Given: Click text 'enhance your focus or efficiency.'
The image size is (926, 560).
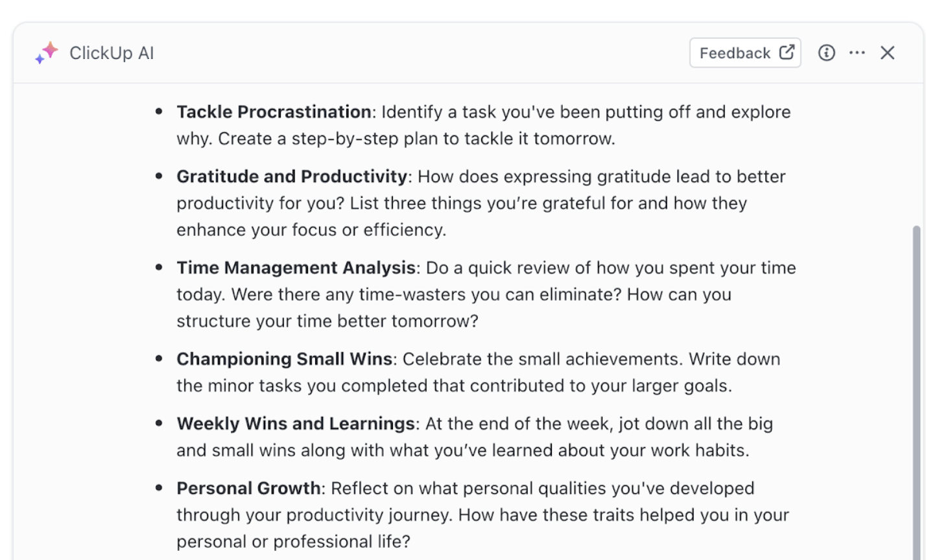Looking at the screenshot, I should coord(311,230).
